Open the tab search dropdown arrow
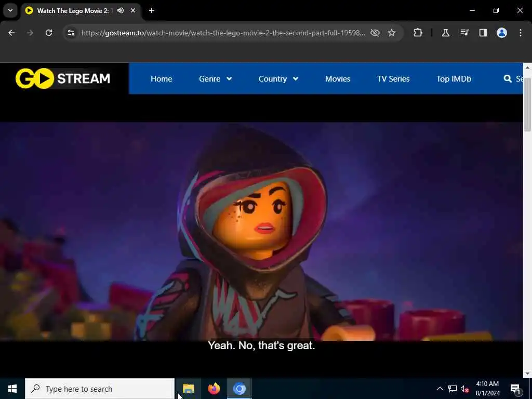 coord(10,10)
